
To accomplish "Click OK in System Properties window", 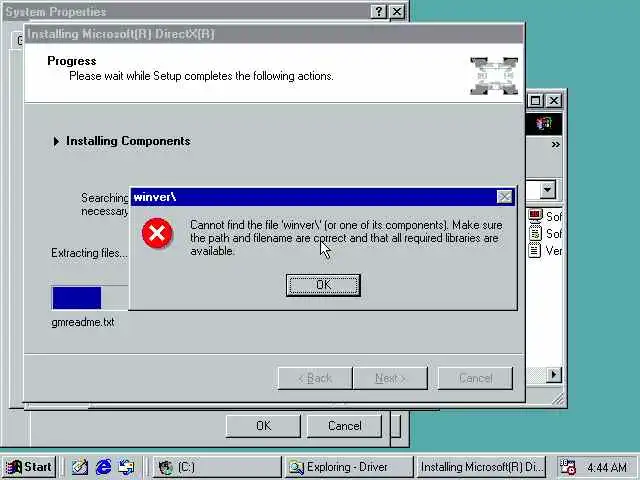I will coord(263,426).
